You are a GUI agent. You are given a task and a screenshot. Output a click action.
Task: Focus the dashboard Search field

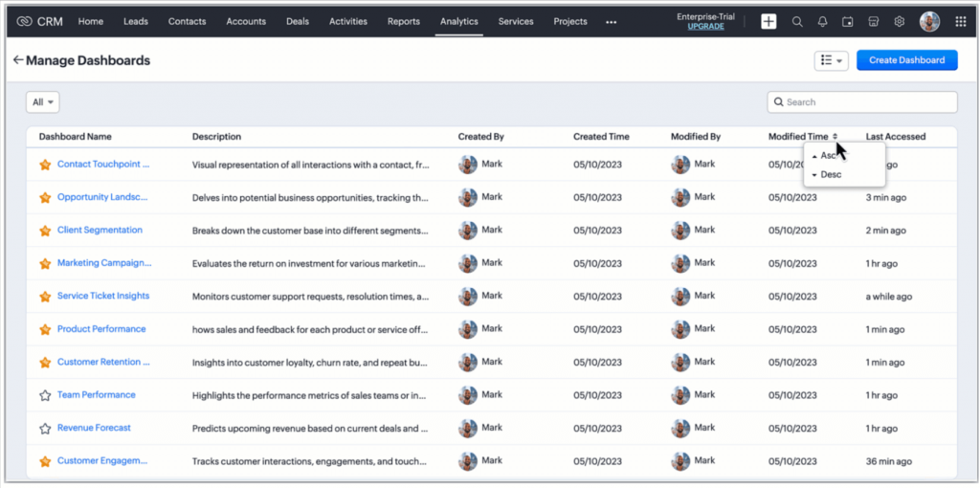tap(862, 101)
